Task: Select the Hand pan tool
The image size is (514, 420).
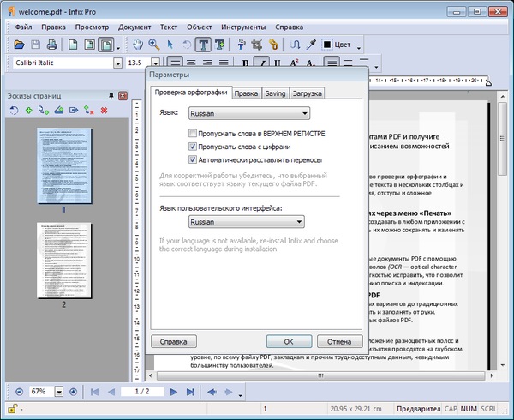Action: pyautogui.click(x=139, y=44)
